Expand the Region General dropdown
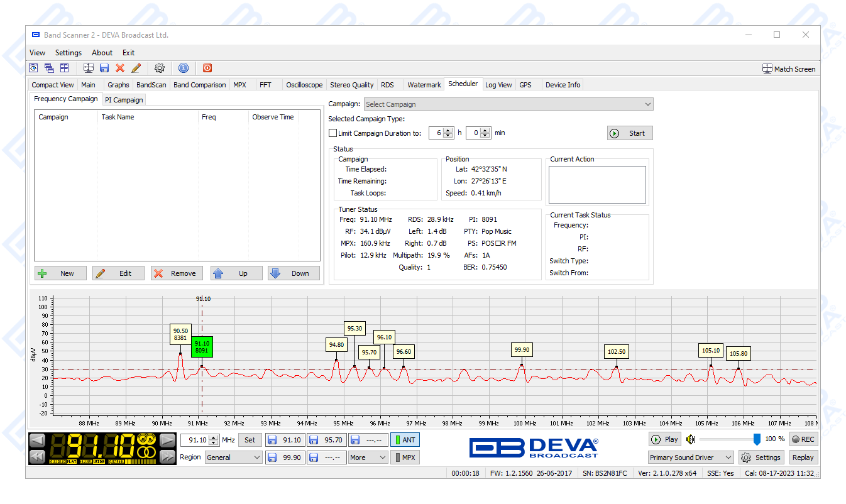Viewport: 846px width, 504px height. pos(233,457)
